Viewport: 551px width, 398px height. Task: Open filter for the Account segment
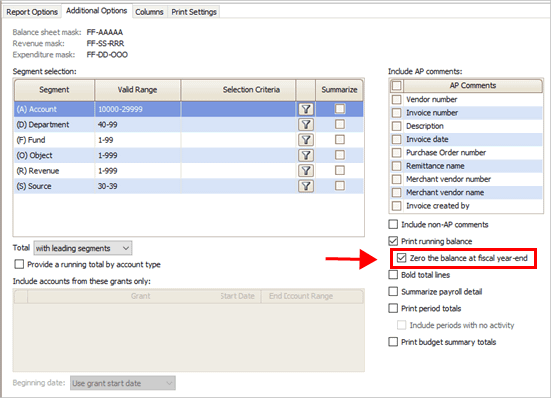point(306,109)
